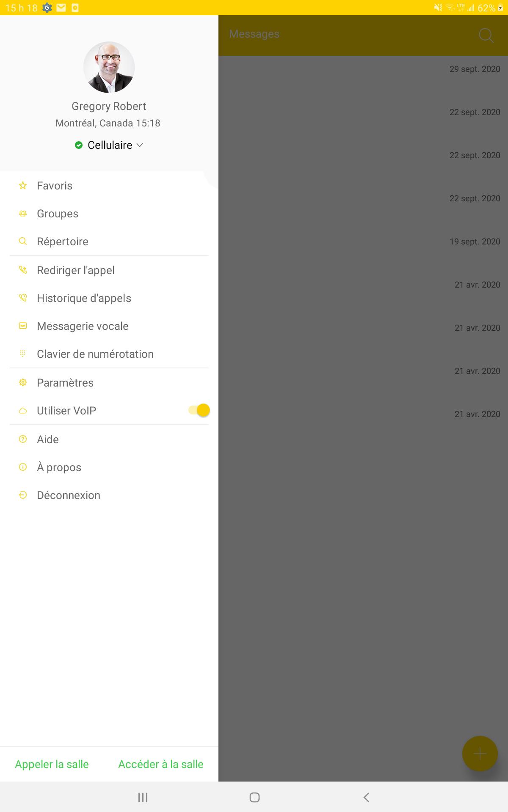Tap Accéder à la salle
Image resolution: width=508 pixels, height=812 pixels.
click(x=161, y=764)
